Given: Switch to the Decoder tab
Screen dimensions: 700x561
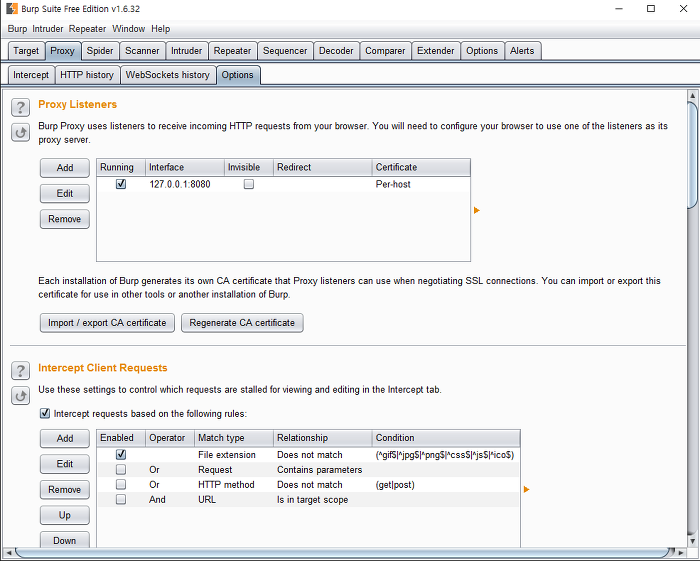Looking at the screenshot, I should [336, 51].
